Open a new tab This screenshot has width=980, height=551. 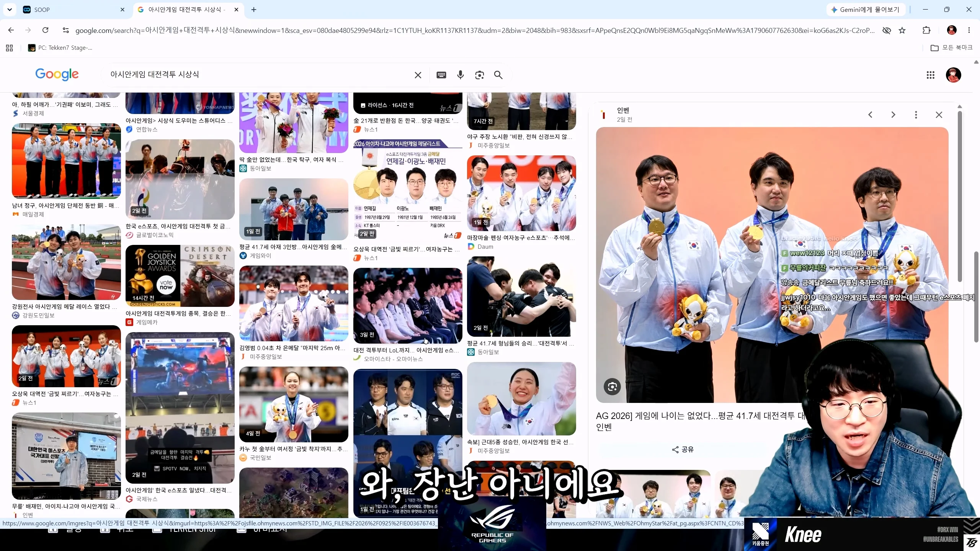click(x=254, y=10)
